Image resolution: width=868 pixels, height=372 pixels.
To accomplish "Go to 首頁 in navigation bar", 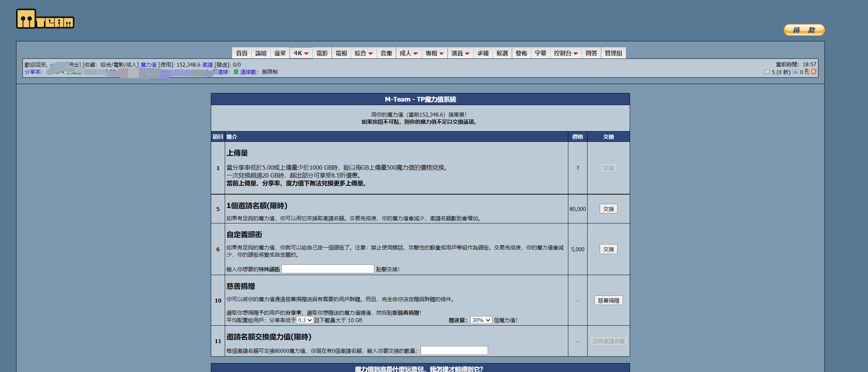I will click(242, 53).
